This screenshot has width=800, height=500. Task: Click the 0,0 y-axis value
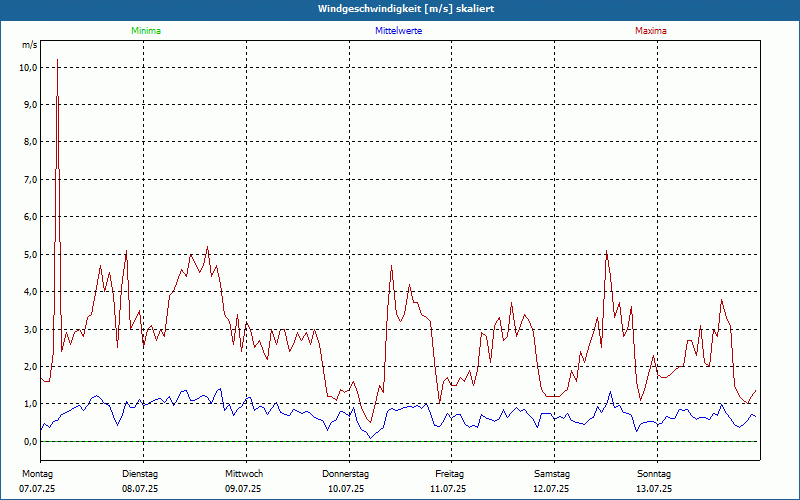click(x=31, y=441)
